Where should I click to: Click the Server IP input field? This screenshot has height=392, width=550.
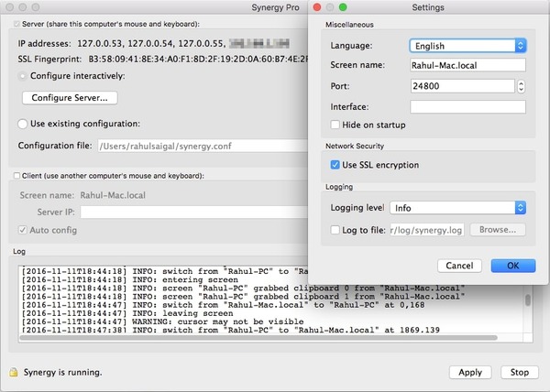(194, 212)
